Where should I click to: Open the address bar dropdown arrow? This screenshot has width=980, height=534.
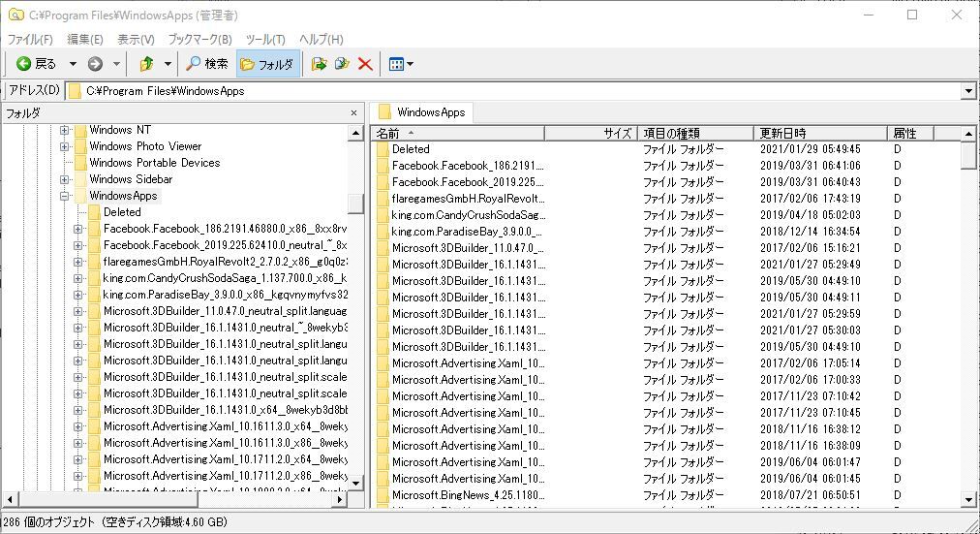968,91
